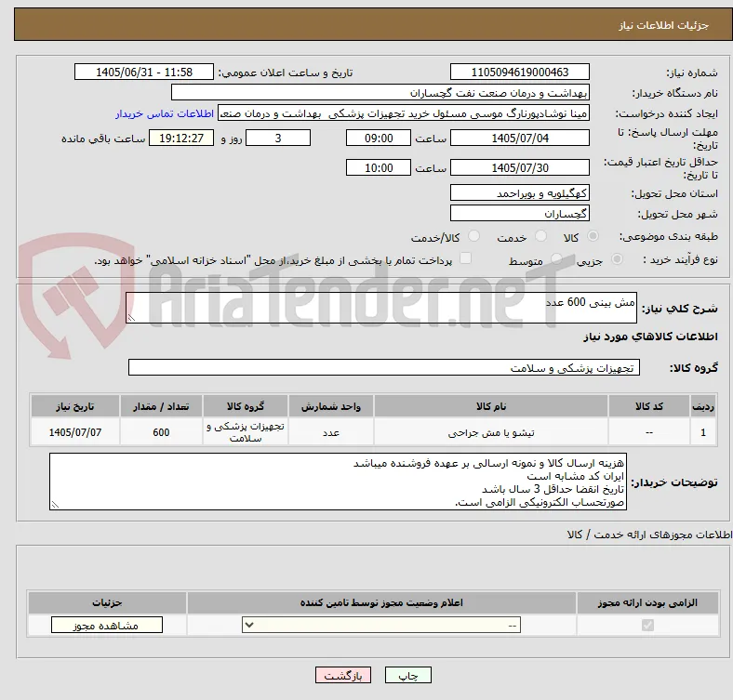The image size is (733, 700).
Task: Click the کد کالا column header
Action: click(x=649, y=406)
